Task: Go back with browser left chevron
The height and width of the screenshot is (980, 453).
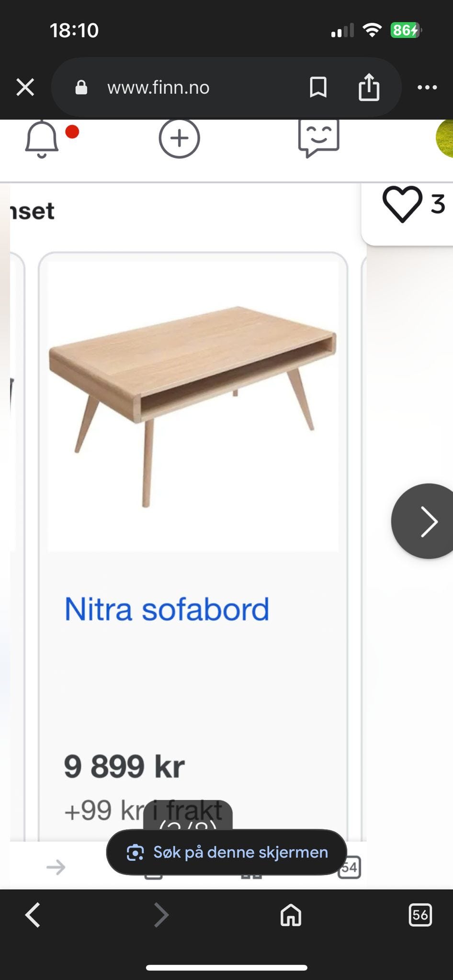Action: (x=33, y=915)
